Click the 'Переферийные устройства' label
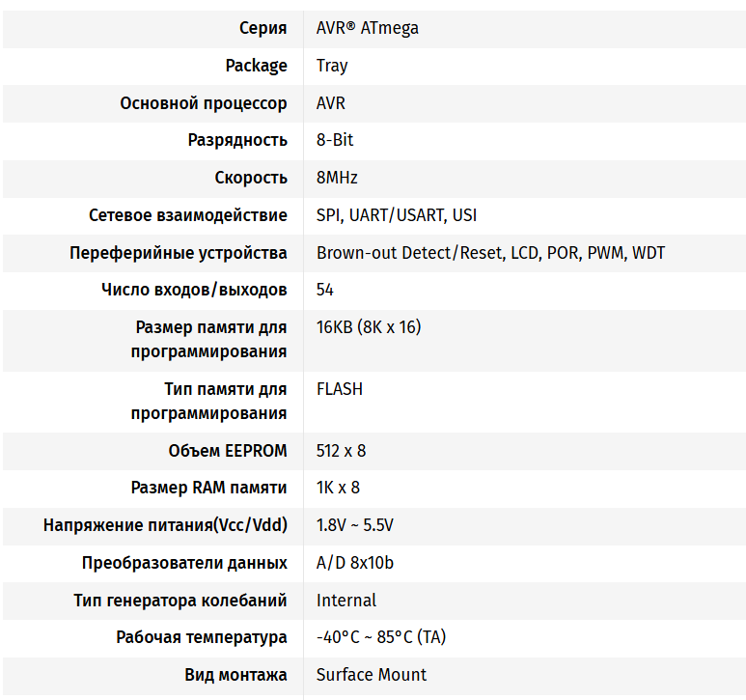This screenshot has height=700, width=746. (179, 253)
